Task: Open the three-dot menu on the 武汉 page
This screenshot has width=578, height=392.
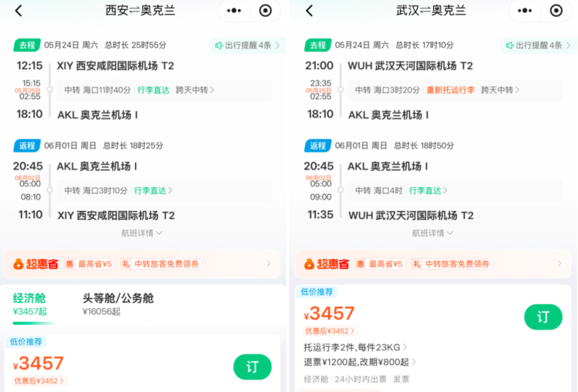Action: (524, 10)
